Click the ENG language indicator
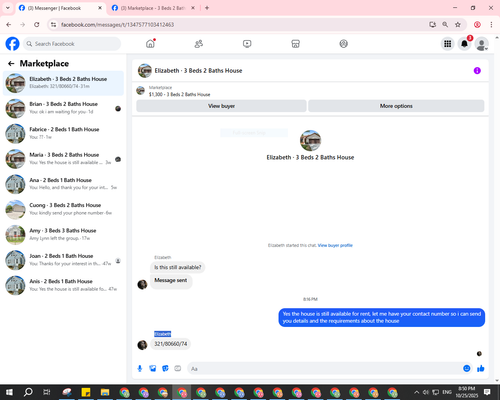 point(447,392)
